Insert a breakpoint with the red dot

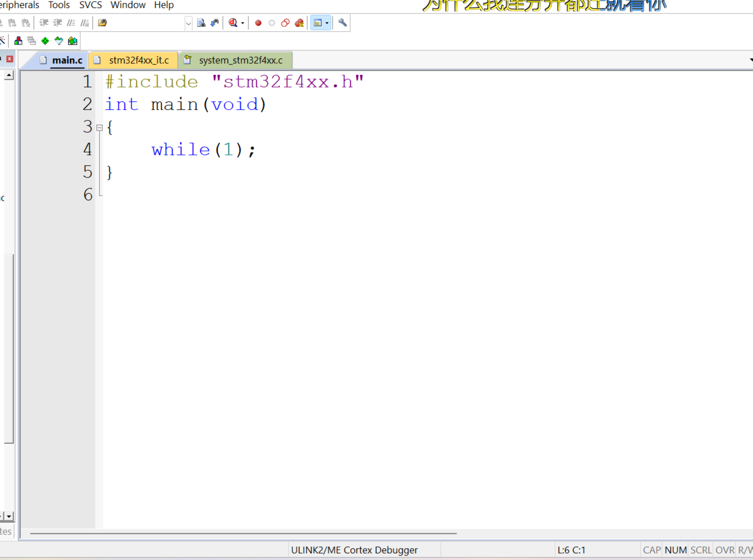click(x=258, y=23)
